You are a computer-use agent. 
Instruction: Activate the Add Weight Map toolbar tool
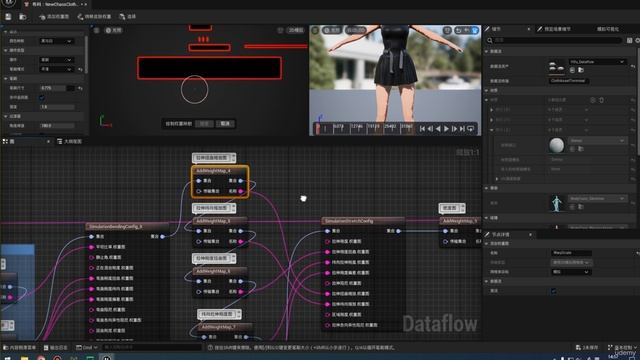tap(53, 16)
